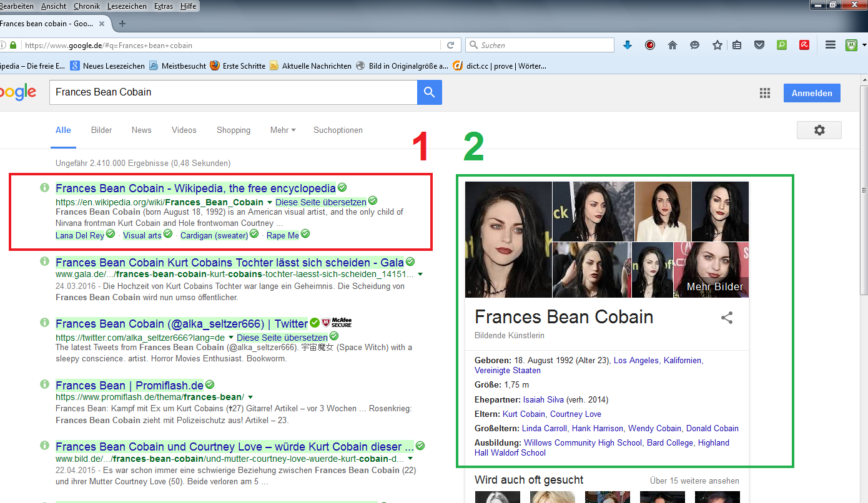Viewport: 868px width, 503px height.
Task: Open the Twitter @alka_seltzer666 result
Action: point(182,324)
